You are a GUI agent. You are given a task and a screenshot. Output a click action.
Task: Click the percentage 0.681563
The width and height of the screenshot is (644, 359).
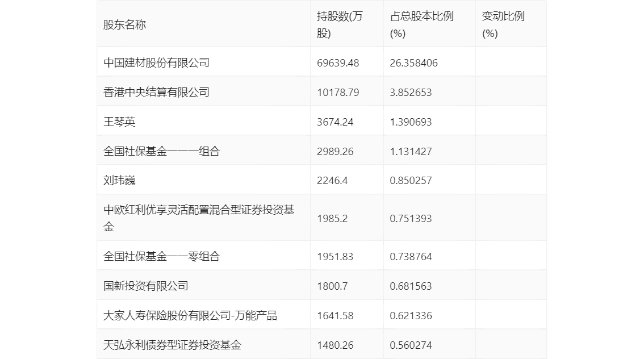(x=411, y=286)
